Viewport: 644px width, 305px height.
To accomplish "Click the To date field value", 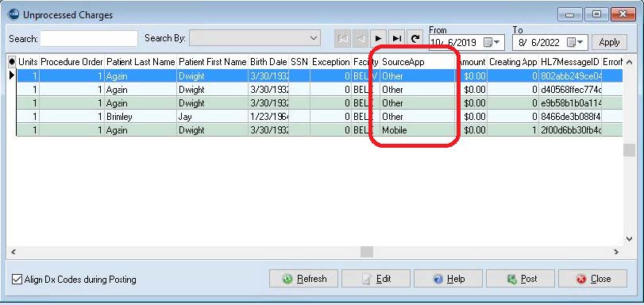I will coord(539,42).
